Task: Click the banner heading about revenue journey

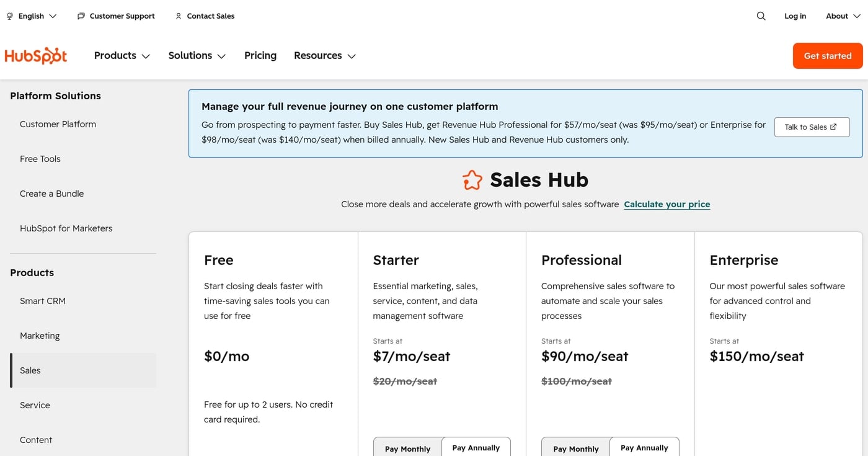Action: tap(350, 106)
